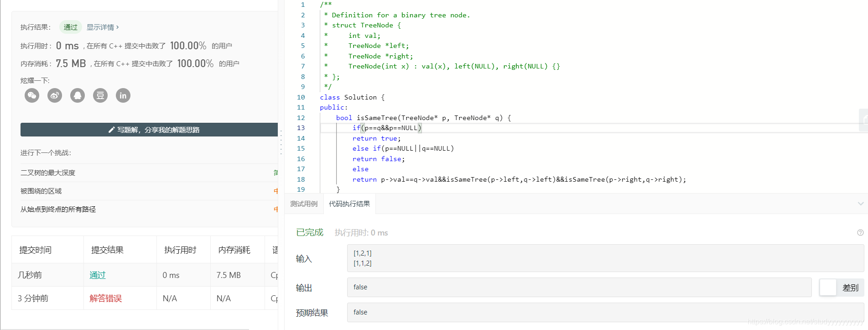Image resolution: width=868 pixels, height=330 pixels.
Task: Click the 提交结果 column header
Action: [108, 250]
